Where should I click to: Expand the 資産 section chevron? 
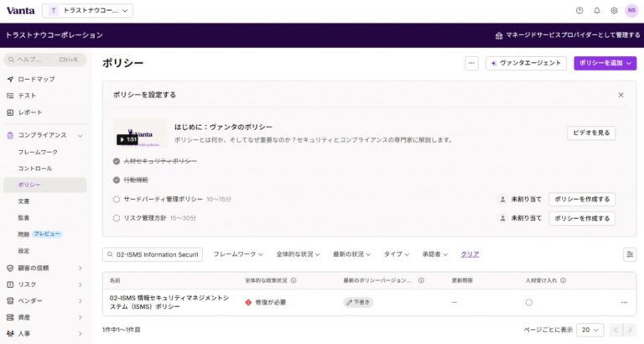(80, 318)
